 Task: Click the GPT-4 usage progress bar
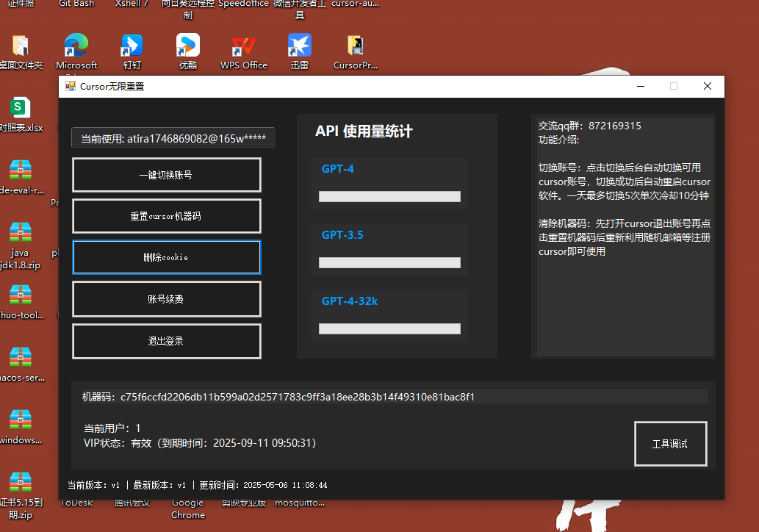click(389, 196)
